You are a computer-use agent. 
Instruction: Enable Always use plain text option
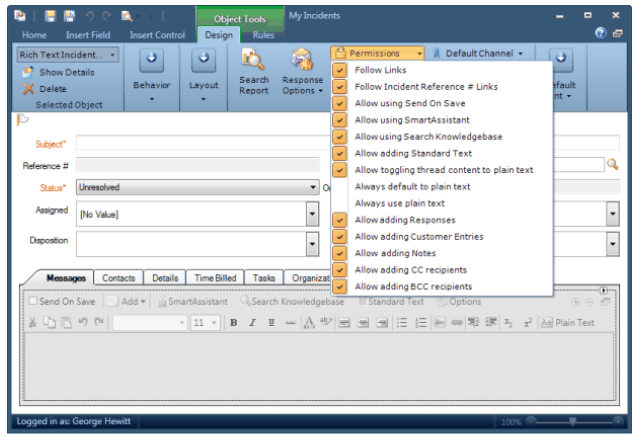point(340,203)
